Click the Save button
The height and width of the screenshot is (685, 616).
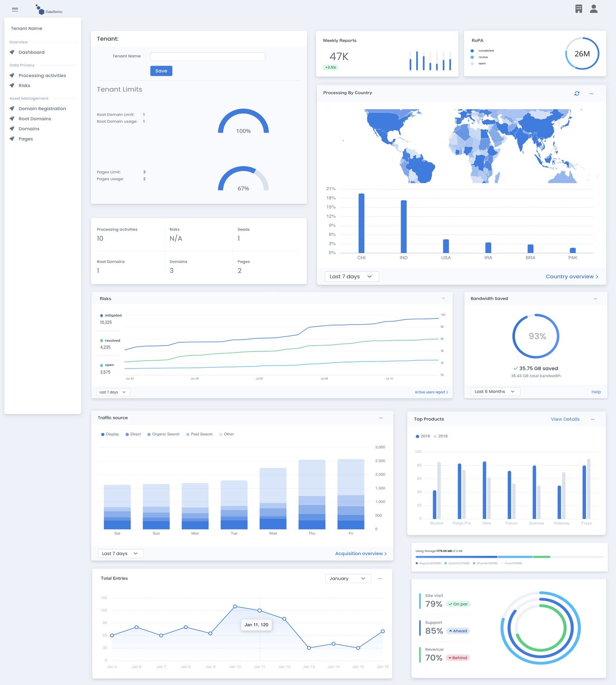click(161, 71)
